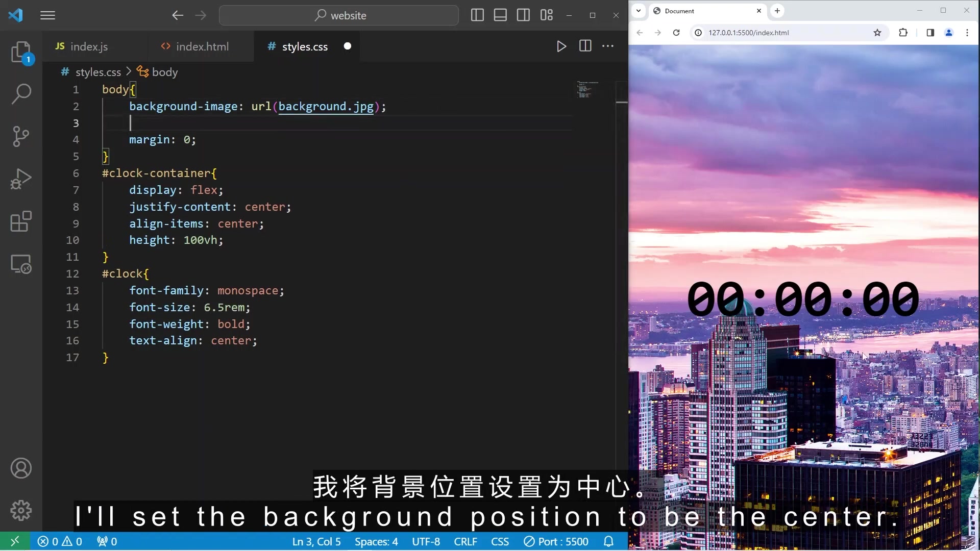980x551 pixels.
Task: Click the Run play button in editor toolbar
Action: [561, 46]
